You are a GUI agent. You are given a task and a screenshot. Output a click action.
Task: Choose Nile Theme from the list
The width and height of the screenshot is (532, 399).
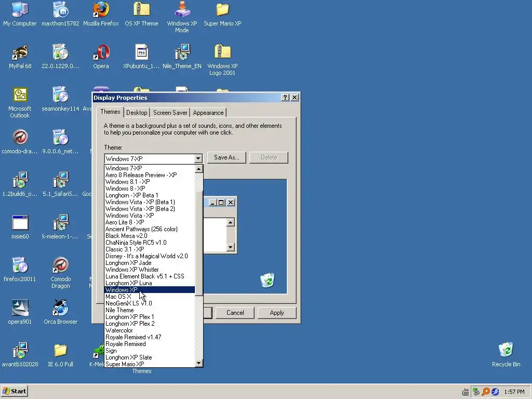pos(150,310)
